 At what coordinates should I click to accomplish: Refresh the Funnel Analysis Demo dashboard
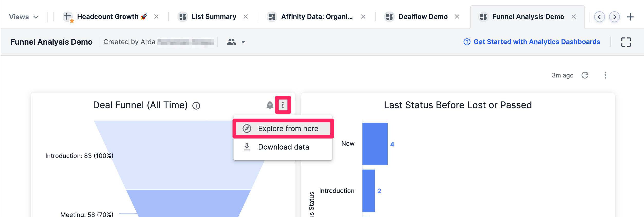tap(585, 75)
